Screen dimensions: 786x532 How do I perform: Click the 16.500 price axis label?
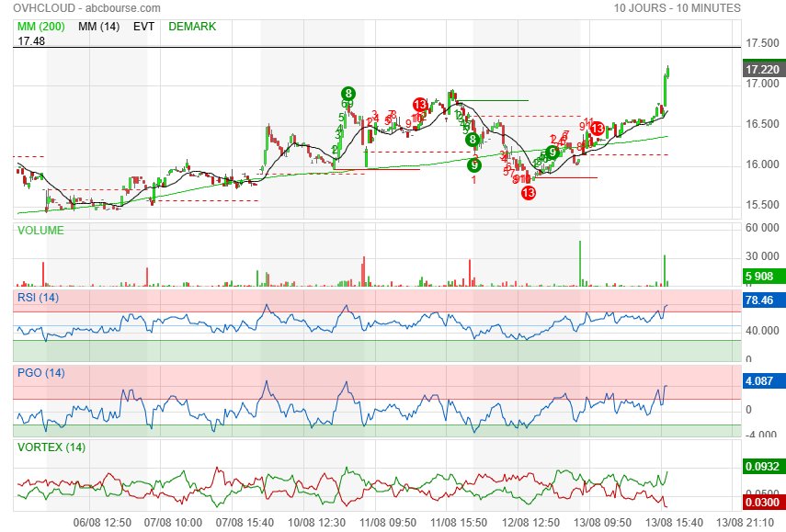(762, 124)
